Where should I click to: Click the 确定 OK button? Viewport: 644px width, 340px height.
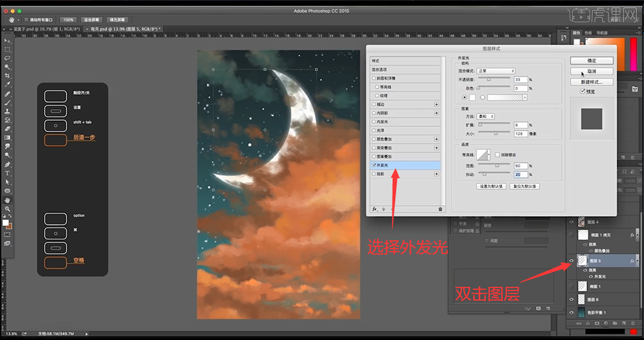coord(592,61)
